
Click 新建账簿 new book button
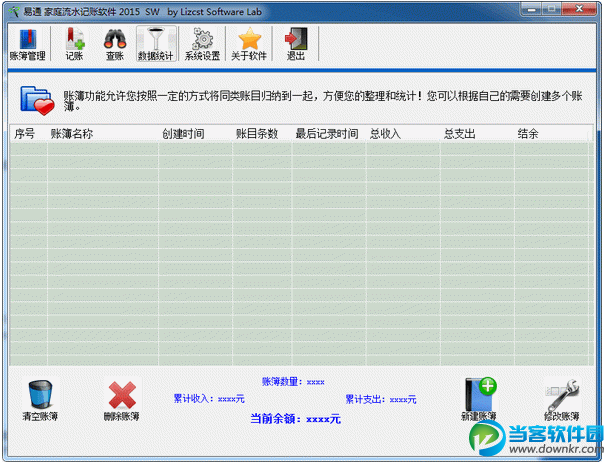[x=479, y=400]
